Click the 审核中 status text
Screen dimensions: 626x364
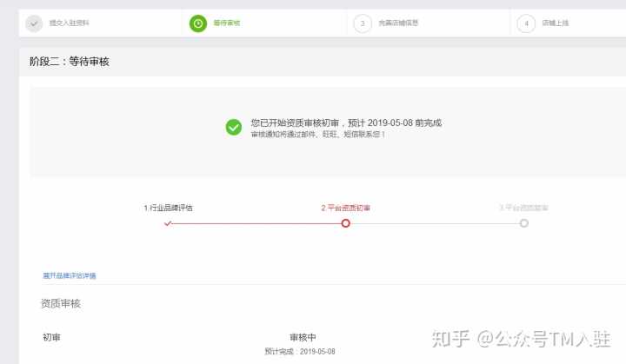[303, 338]
